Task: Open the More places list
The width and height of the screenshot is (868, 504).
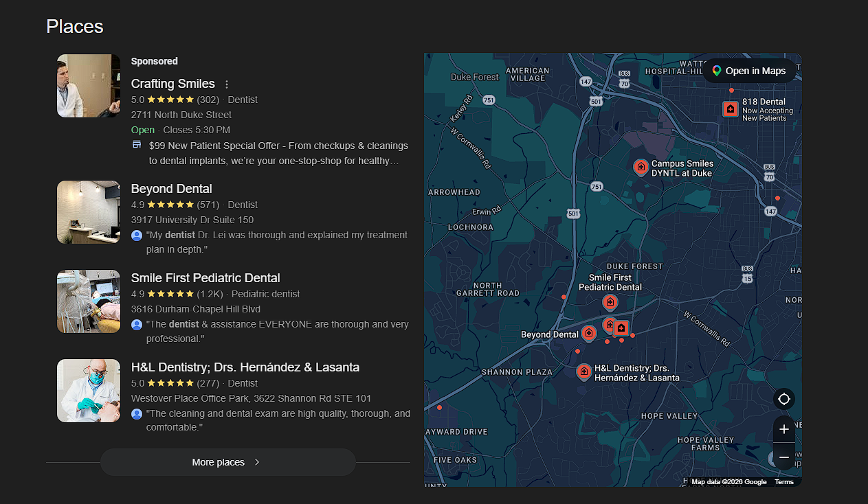Action: coord(228,462)
